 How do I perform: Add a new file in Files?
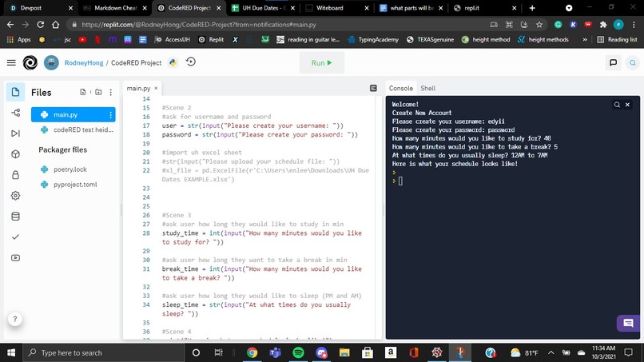click(x=83, y=92)
